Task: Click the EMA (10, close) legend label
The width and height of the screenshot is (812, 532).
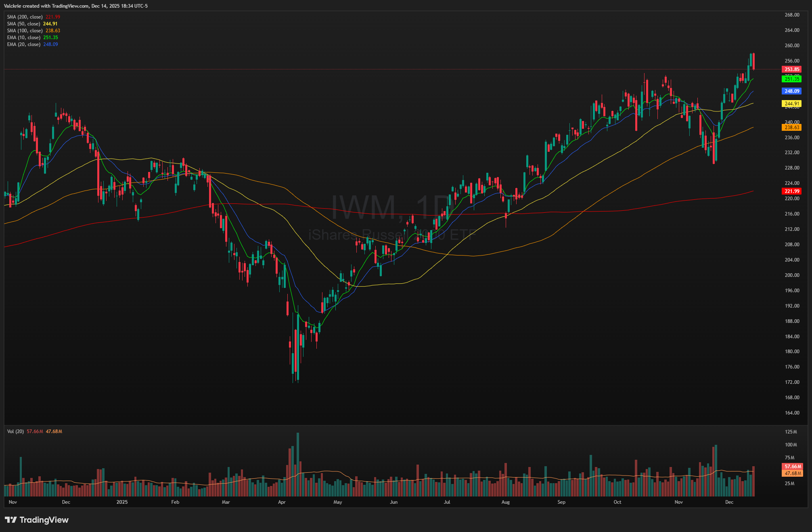Action: click(x=24, y=38)
